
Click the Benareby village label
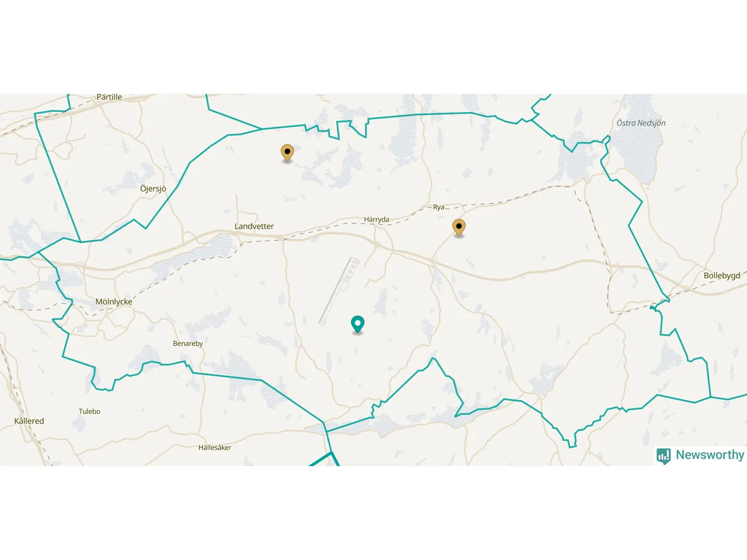tap(188, 344)
